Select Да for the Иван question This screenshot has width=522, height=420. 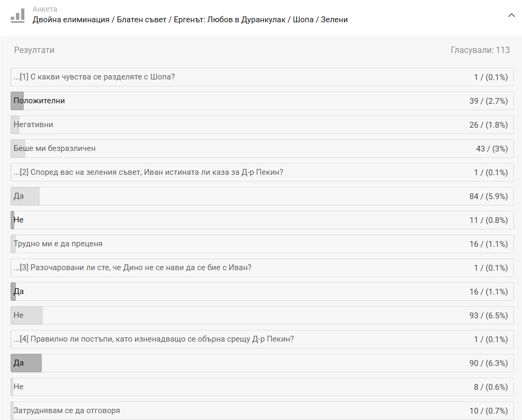[262, 196]
